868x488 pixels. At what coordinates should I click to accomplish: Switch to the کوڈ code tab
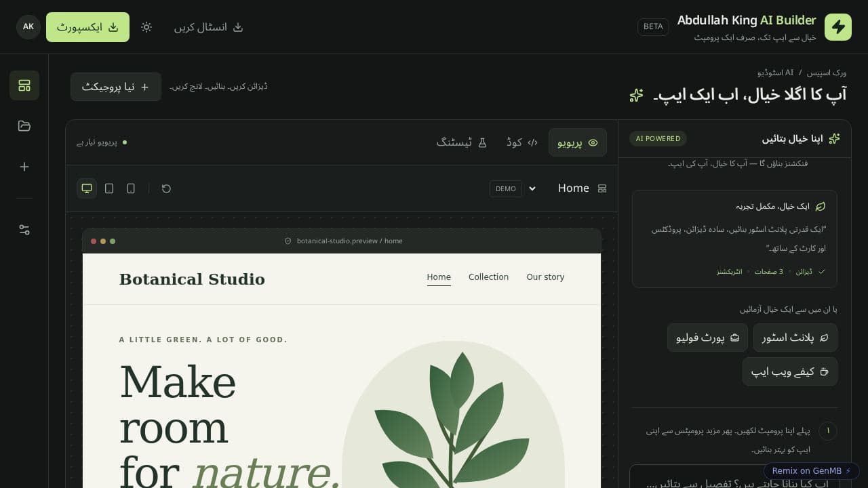522,142
